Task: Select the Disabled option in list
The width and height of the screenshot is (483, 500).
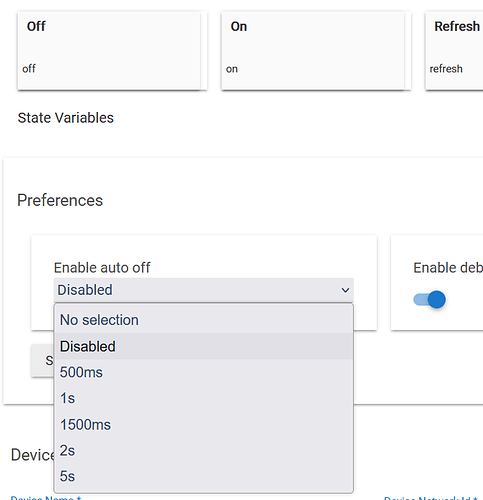Action: pos(204,346)
